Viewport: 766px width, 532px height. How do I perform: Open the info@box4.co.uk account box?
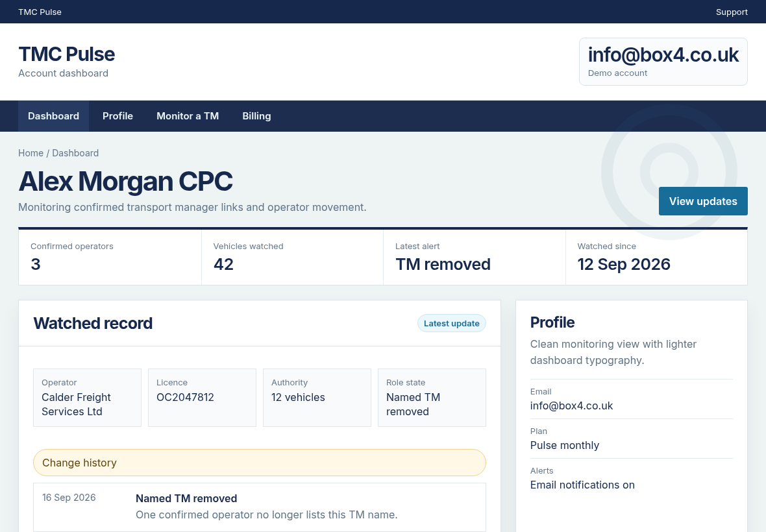pyautogui.click(x=663, y=62)
